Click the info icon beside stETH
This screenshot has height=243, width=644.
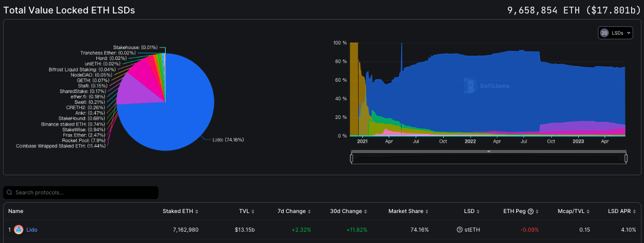click(459, 230)
